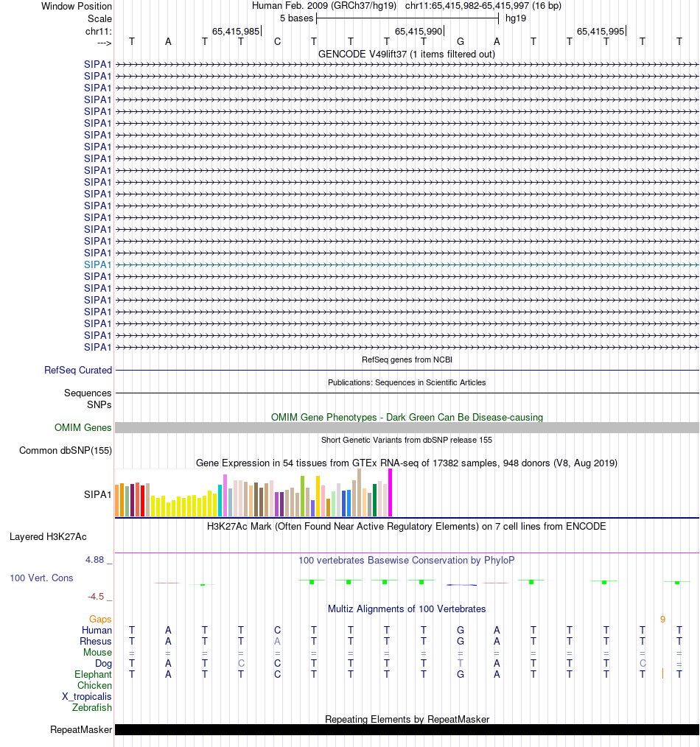Click the -4.5 PhyloP lower scale value
700x747 pixels.
click(x=95, y=597)
